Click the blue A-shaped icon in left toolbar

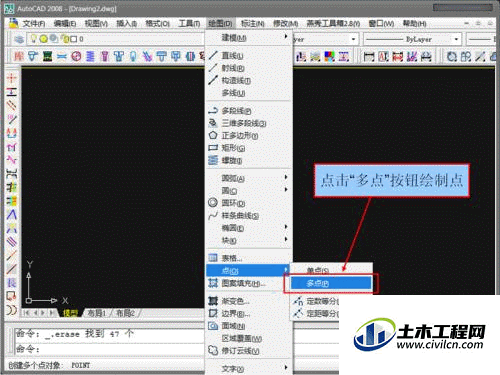[12, 214]
